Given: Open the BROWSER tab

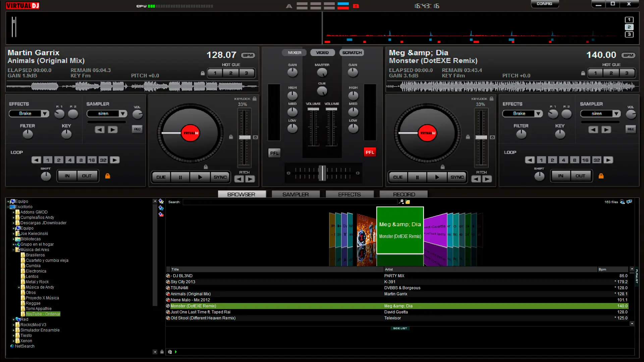Looking at the screenshot, I should [241, 194].
